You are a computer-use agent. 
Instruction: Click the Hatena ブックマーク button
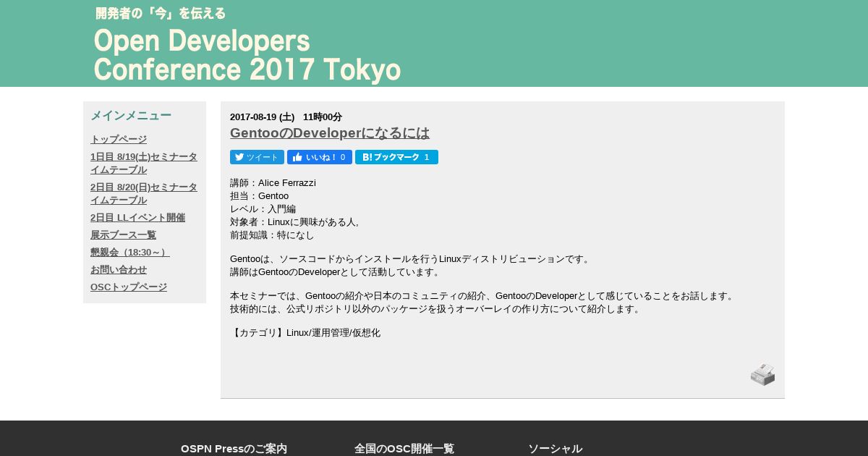(396, 157)
